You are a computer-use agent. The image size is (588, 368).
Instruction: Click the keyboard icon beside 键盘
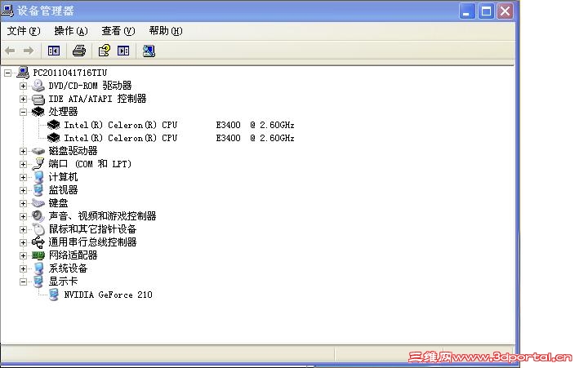(38, 203)
